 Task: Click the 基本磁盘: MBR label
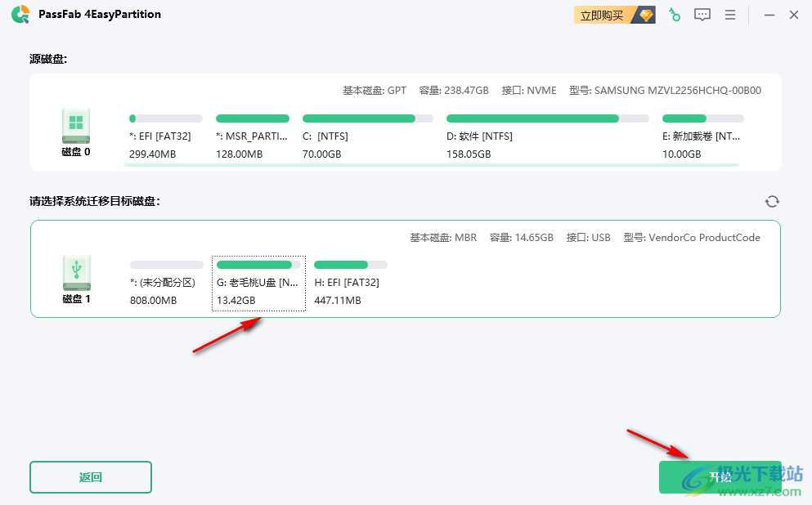click(x=443, y=238)
